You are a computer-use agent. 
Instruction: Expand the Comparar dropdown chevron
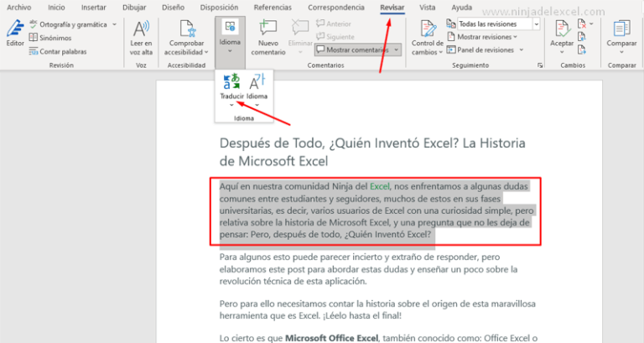621,53
